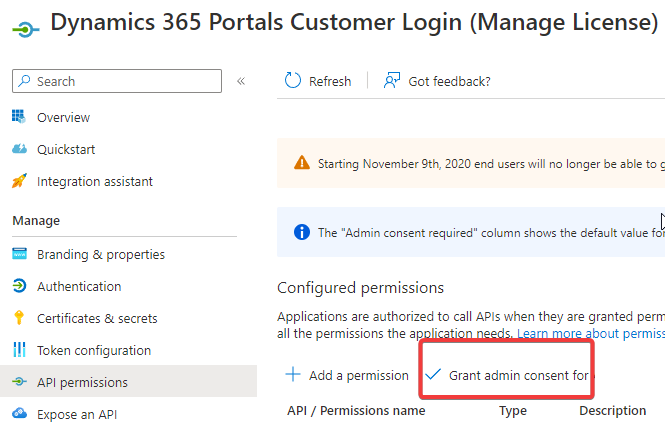Click the Quickstart cloud icon
Screen dimensions: 665x426
coord(19,149)
